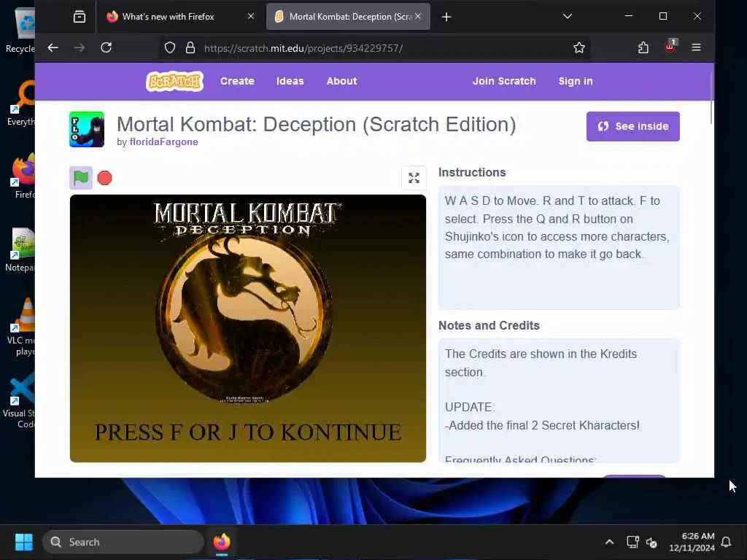This screenshot has width=747, height=560.
Task: Select the Everything search desktop shortcut
Action: click(x=21, y=104)
